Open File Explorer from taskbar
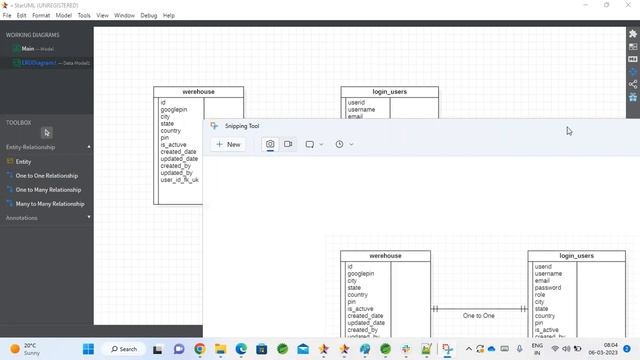The image size is (640, 360). pos(220,349)
